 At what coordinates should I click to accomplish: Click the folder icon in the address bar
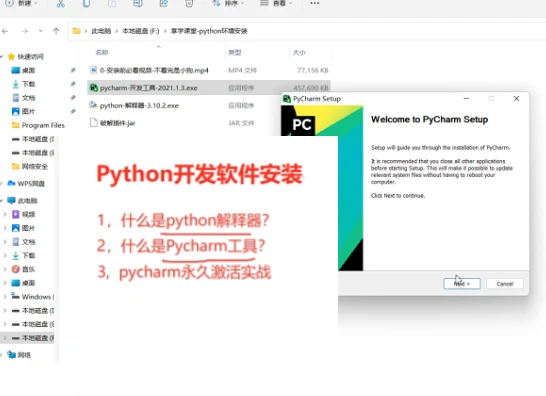pyautogui.click(x=76, y=31)
